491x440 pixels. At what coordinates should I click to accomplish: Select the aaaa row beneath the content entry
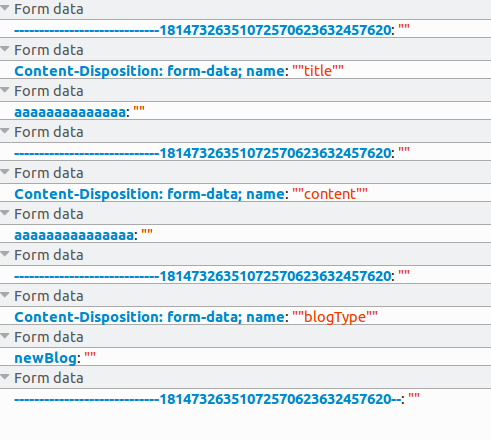click(245, 235)
